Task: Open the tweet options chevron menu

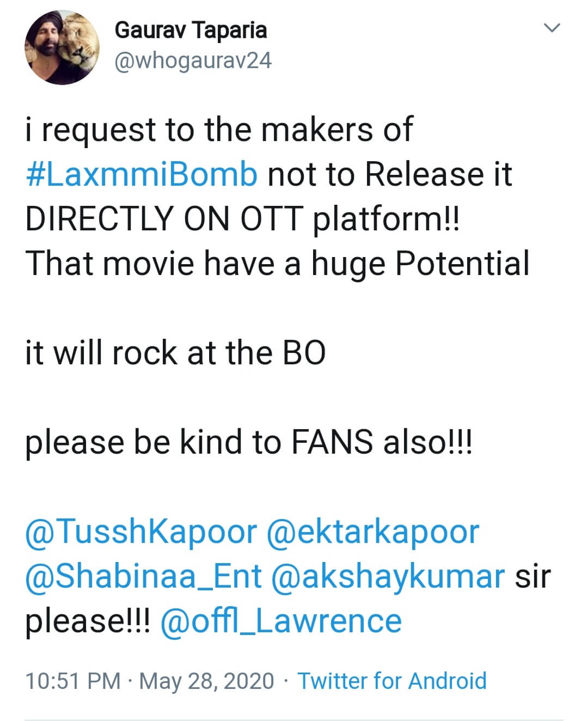Action: coord(552,28)
